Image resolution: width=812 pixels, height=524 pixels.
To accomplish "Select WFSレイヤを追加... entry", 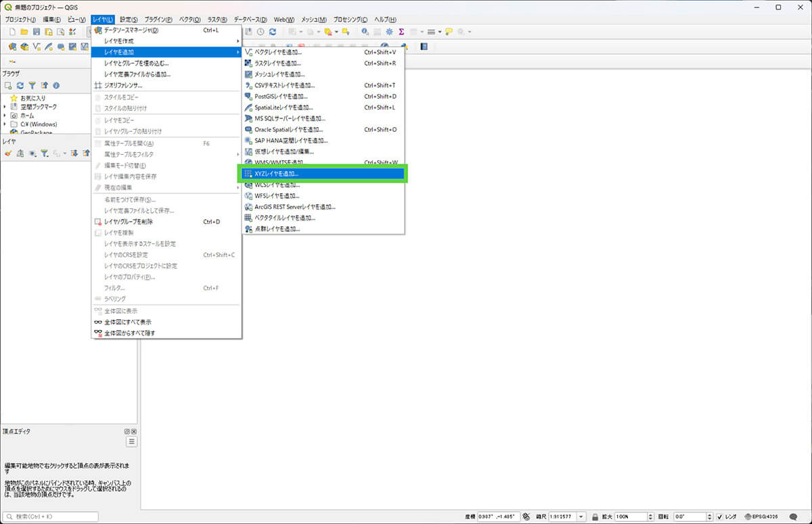I will pos(323,196).
